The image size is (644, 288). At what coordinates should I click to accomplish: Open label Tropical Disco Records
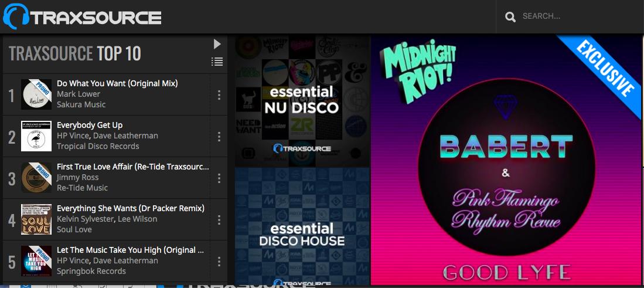[x=98, y=146]
